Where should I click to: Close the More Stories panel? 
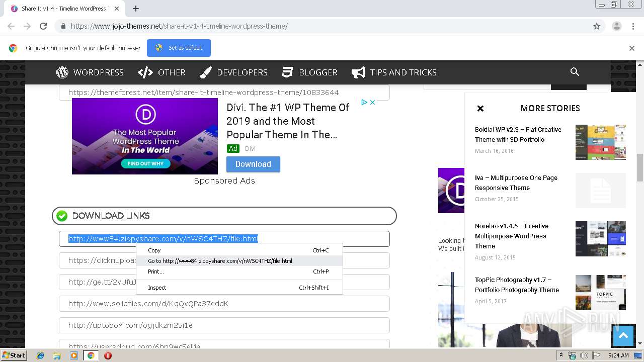480,108
